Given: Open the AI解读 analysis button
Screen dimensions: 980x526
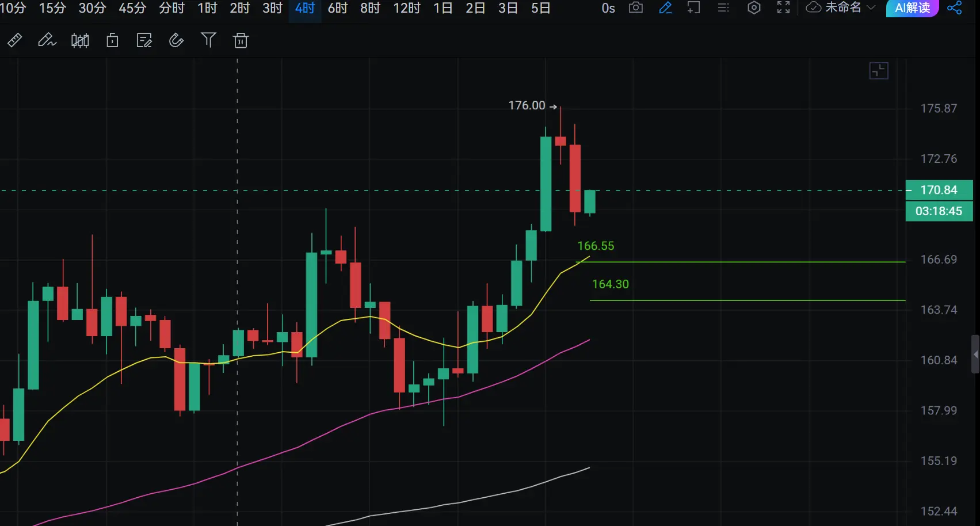Looking at the screenshot, I should (912, 8).
